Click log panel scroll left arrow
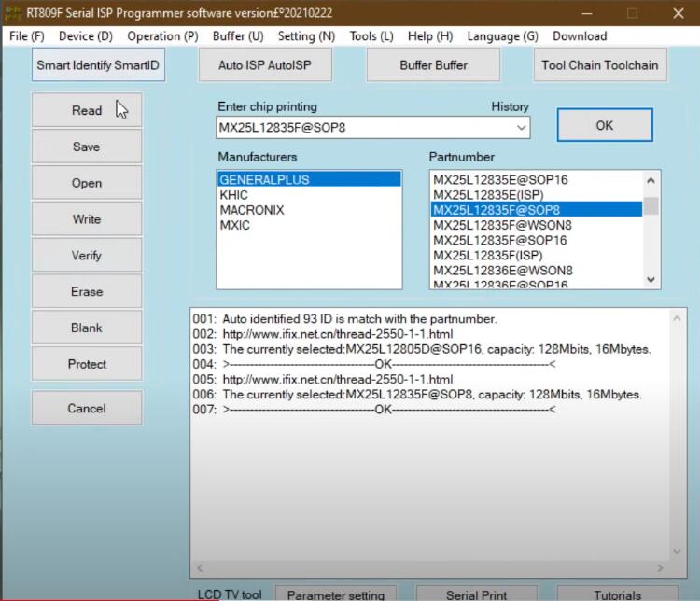Screen dimensions: 700x601 tap(200, 568)
